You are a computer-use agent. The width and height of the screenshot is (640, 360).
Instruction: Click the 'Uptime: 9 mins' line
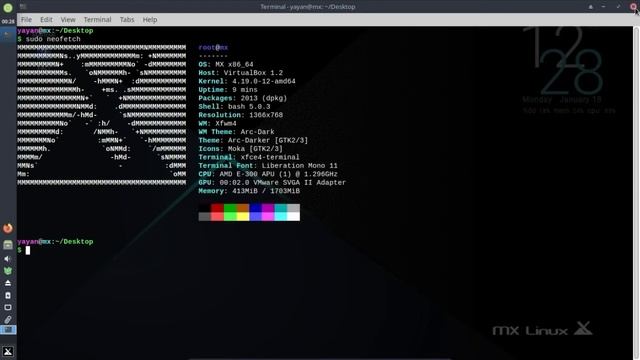click(228, 90)
